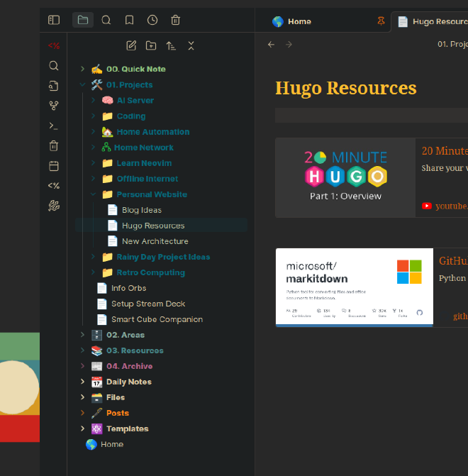
Task: Expand the Home Network folder
Action: 93,148
